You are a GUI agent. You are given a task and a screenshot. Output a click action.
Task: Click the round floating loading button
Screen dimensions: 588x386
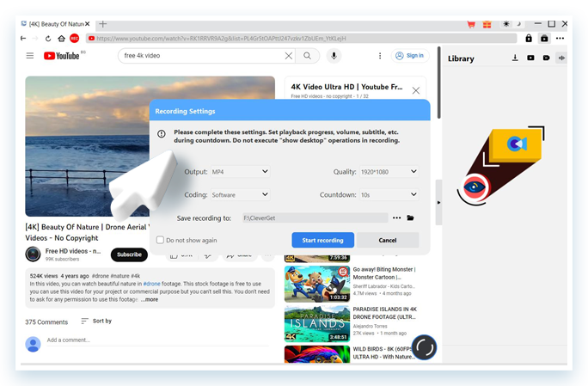point(424,347)
